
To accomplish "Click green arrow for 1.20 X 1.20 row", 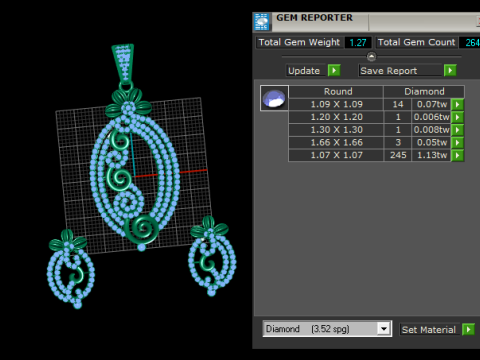I will [x=457, y=117].
